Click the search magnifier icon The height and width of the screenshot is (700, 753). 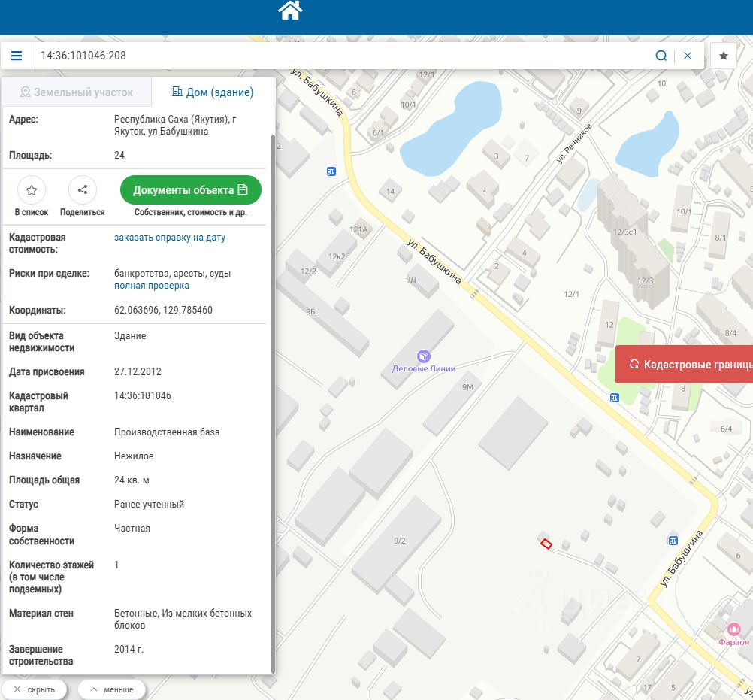tap(661, 56)
